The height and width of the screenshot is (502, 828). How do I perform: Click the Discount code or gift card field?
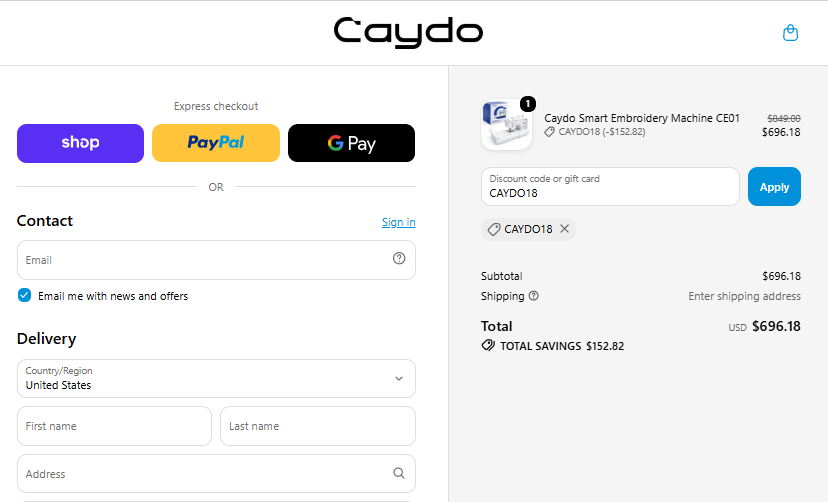[610, 187]
